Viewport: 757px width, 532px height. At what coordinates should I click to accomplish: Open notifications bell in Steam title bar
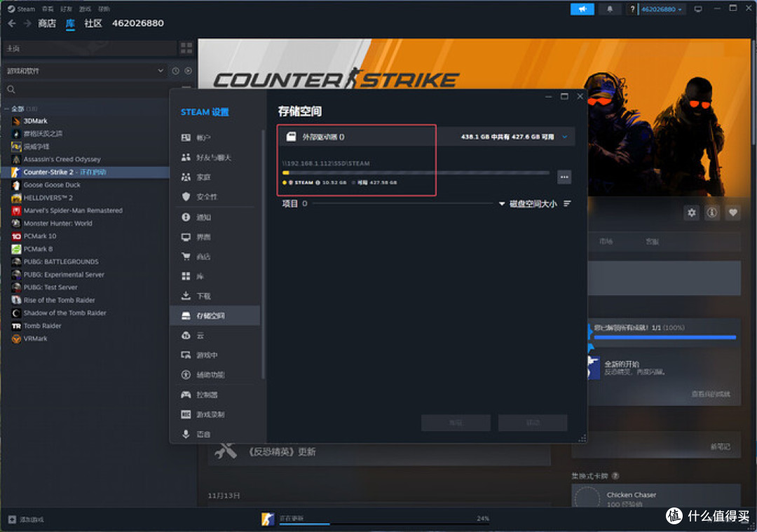(610, 9)
